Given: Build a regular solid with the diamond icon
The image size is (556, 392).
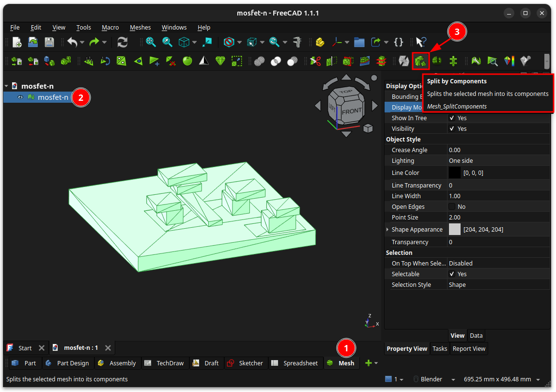Looking at the screenshot, I should click(x=220, y=61).
